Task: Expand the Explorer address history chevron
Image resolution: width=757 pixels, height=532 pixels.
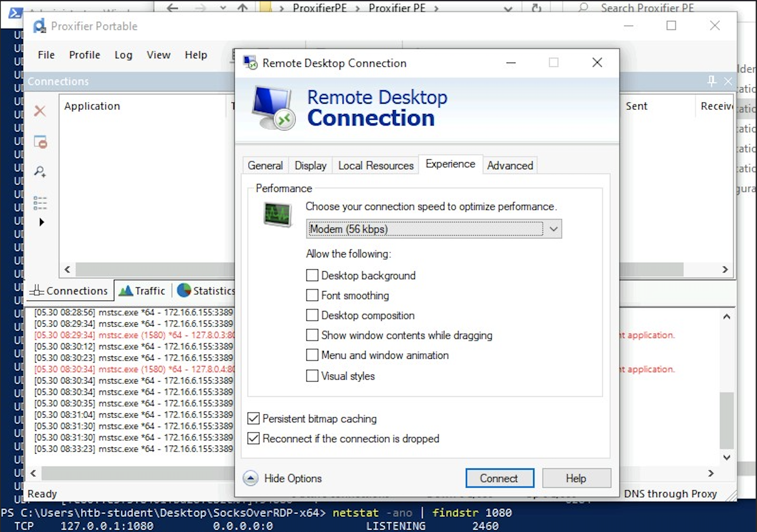Action: click(508, 8)
